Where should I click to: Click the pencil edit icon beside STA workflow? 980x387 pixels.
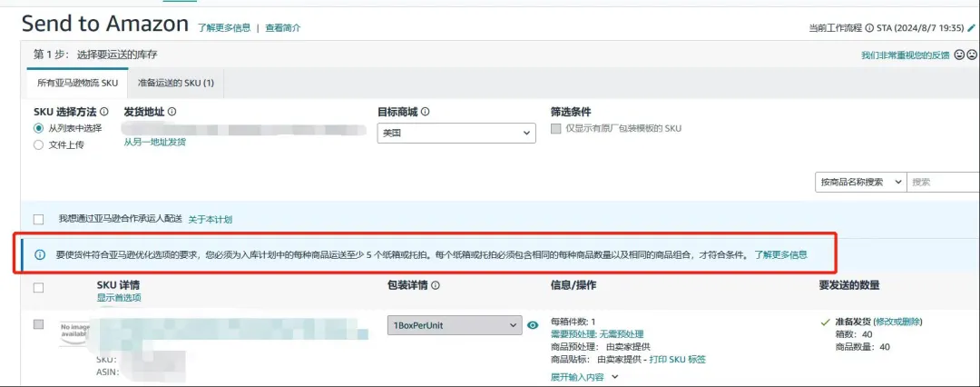click(972, 28)
